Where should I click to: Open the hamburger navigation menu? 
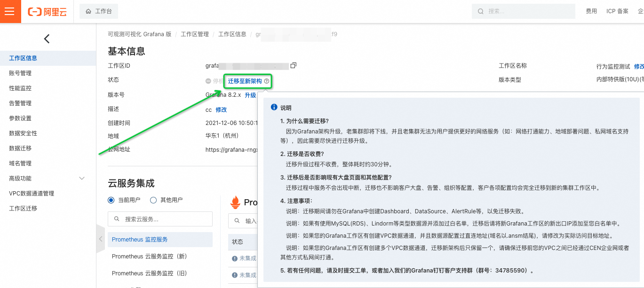[10, 11]
